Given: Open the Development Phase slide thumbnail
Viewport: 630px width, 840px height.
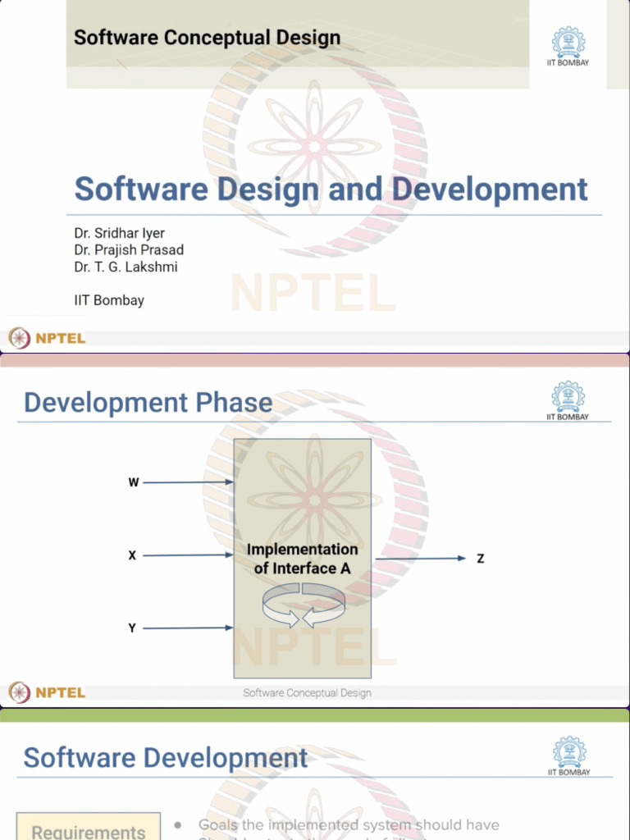Looking at the screenshot, I should [315, 531].
